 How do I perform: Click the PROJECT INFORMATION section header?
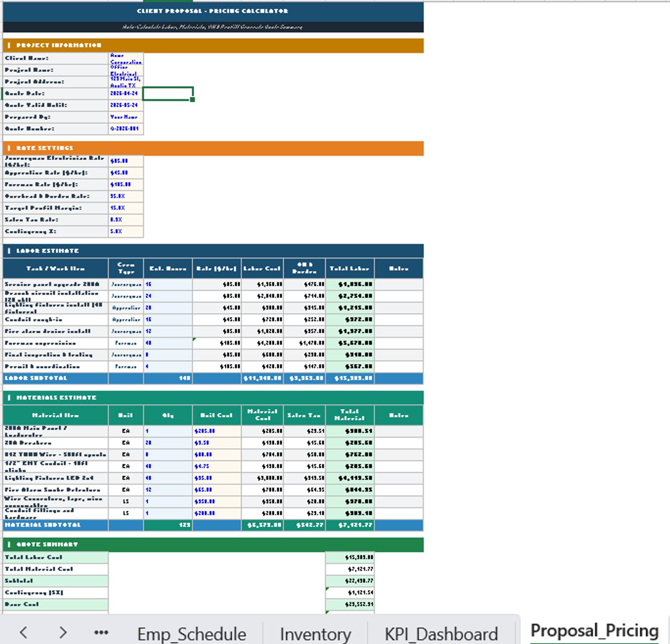213,46
